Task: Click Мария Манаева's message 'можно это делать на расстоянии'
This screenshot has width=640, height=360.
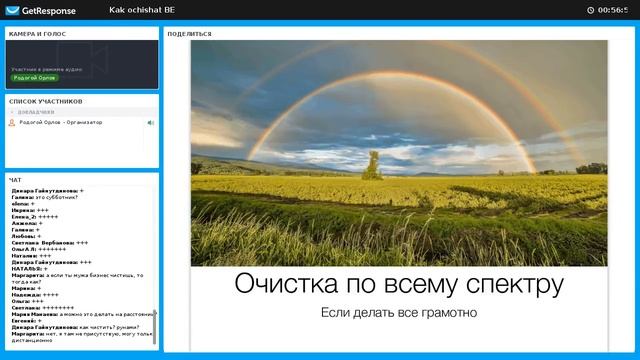Action: click(x=83, y=315)
